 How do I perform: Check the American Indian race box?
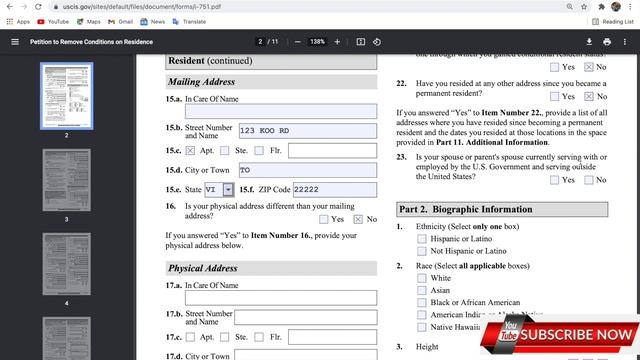click(x=422, y=315)
